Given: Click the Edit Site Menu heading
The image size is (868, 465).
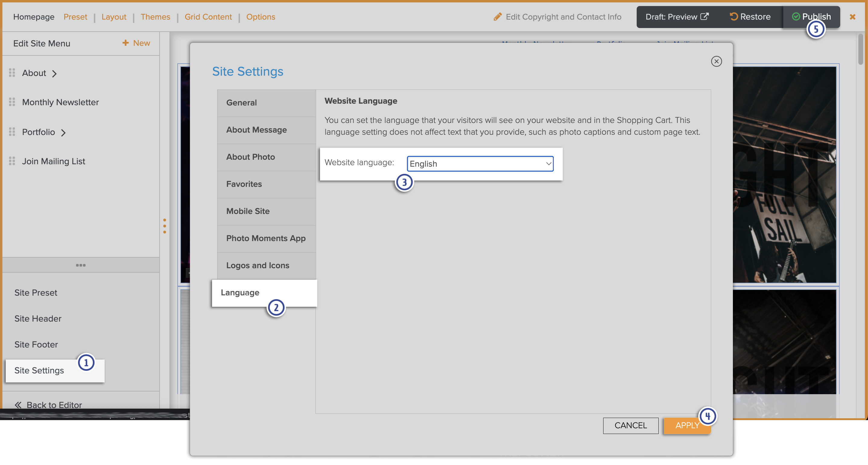Looking at the screenshot, I should 42,43.
